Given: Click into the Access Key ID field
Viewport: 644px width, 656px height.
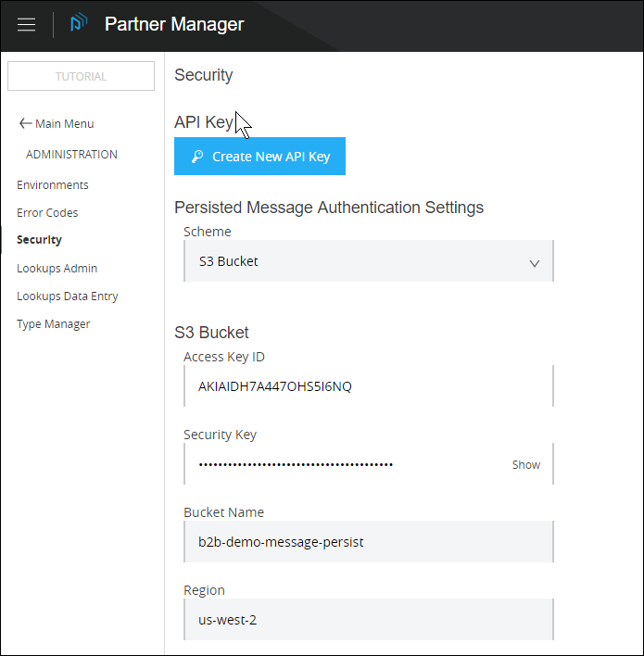Looking at the screenshot, I should coord(368,386).
